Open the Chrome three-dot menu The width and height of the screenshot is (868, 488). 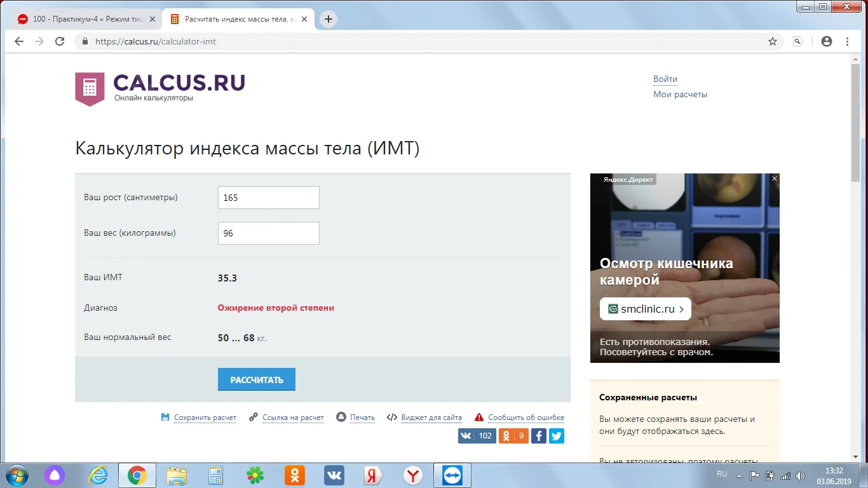848,41
